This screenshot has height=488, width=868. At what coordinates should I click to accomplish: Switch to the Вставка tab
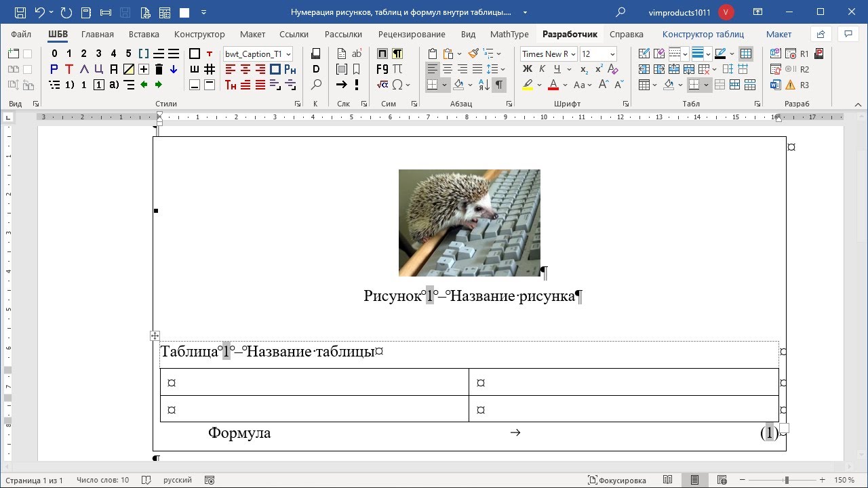tap(144, 34)
